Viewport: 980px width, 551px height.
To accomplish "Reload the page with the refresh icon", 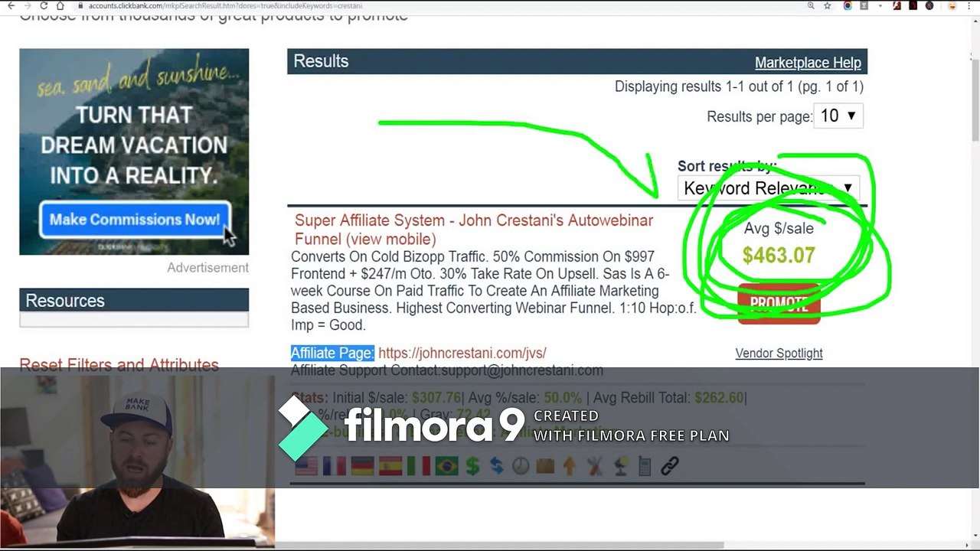I will [x=44, y=5].
